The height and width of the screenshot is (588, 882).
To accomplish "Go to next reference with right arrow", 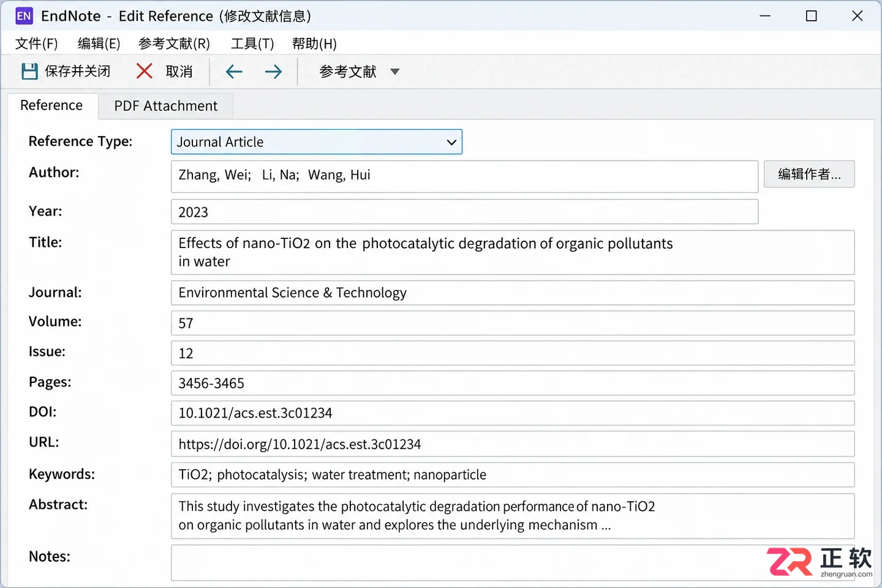I will 273,72.
